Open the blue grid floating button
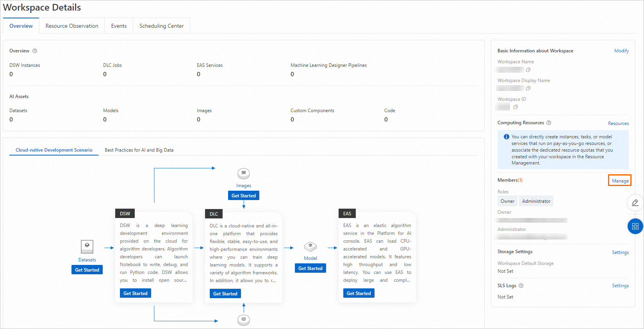This screenshot has width=644, height=329. [x=635, y=226]
